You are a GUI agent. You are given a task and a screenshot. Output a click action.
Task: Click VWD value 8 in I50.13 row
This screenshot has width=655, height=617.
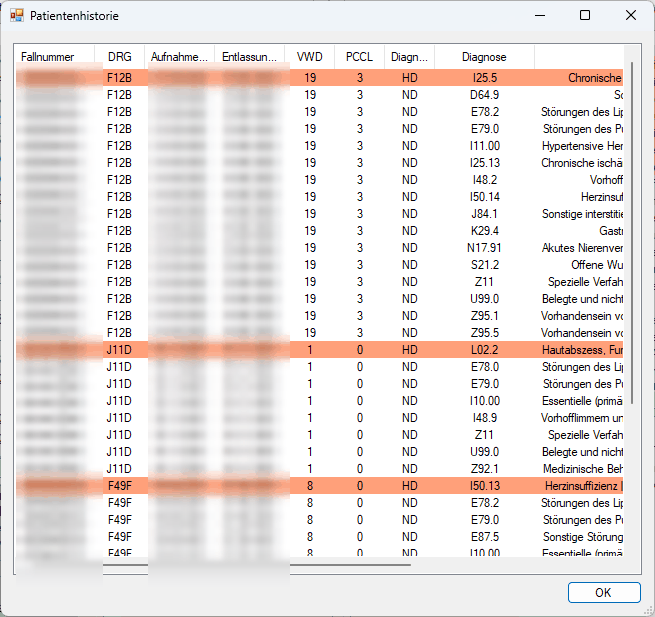coord(310,486)
